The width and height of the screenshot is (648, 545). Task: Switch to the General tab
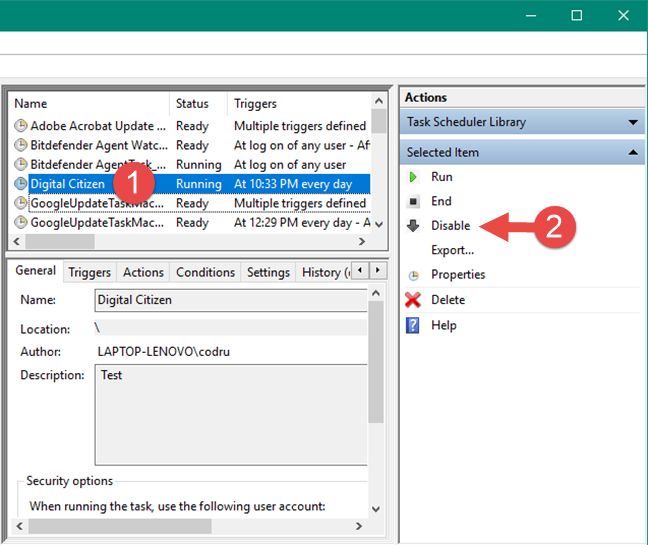pyautogui.click(x=36, y=271)
